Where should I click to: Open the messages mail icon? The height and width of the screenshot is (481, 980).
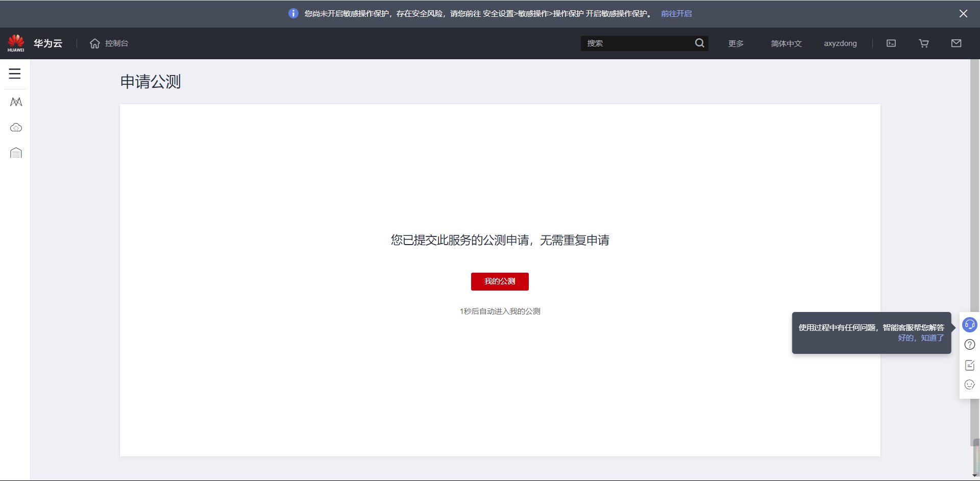[x=957, y=43]
